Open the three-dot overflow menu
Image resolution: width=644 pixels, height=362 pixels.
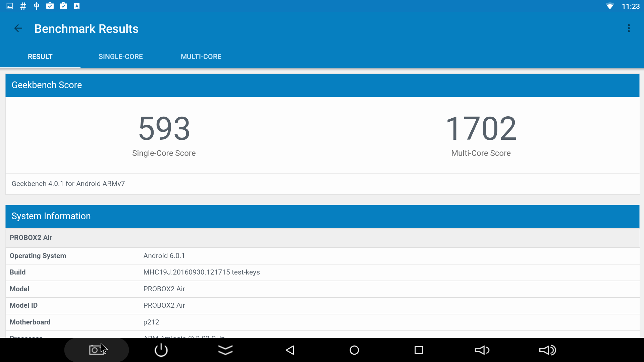coord(629,28)
